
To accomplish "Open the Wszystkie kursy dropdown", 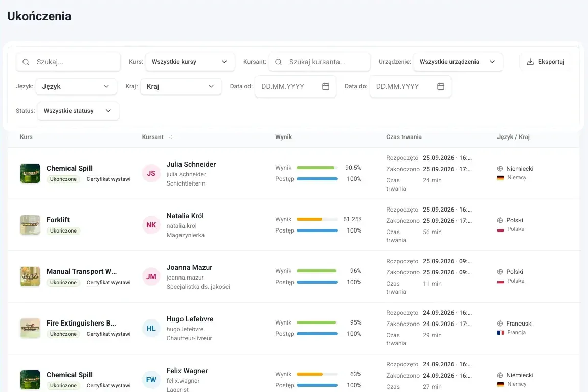I will [190, 62].
